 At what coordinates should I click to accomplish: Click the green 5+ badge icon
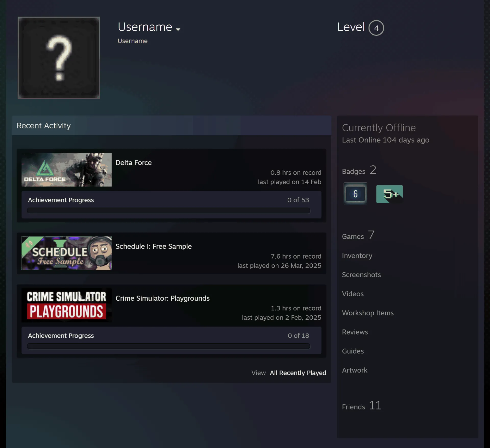pos(389,194)
